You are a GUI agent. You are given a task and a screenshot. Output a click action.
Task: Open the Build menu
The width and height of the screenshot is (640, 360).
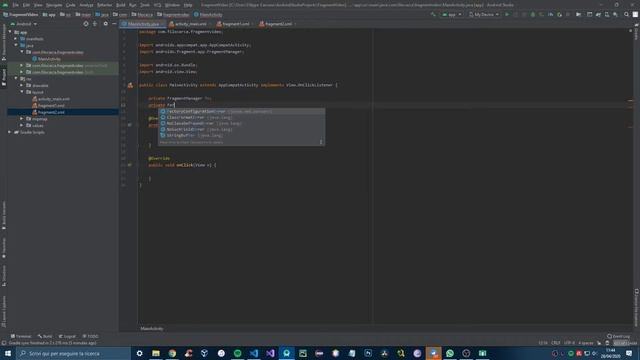[121, 5]
